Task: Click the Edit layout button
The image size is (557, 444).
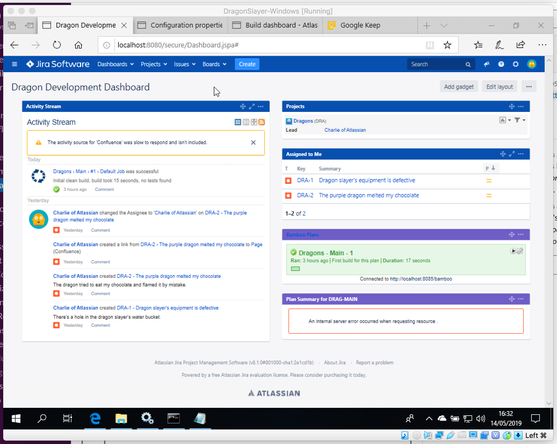Action: (x=499, y=87)
